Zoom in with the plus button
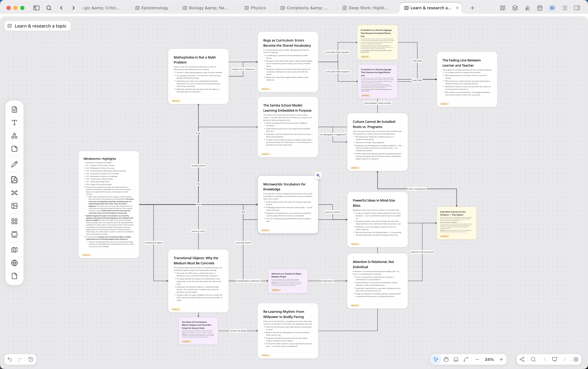This screenshot has height=369, width=588. click(501, 359)
